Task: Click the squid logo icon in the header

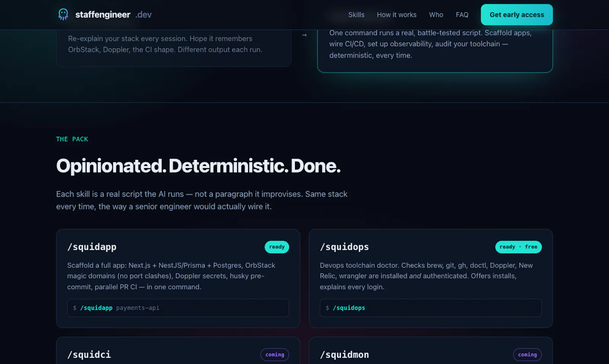Action: [63, 14]
